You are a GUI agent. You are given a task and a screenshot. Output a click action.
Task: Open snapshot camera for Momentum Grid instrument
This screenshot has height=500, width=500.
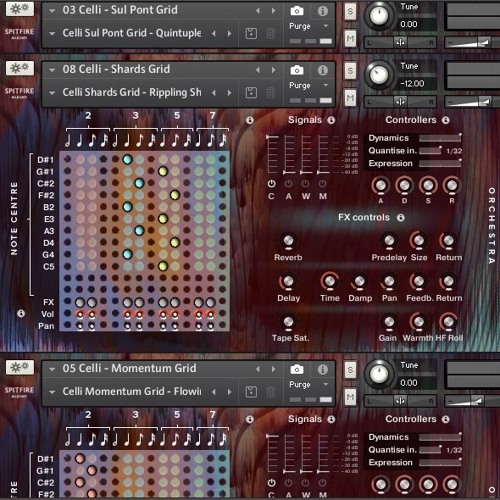point(297,369)
